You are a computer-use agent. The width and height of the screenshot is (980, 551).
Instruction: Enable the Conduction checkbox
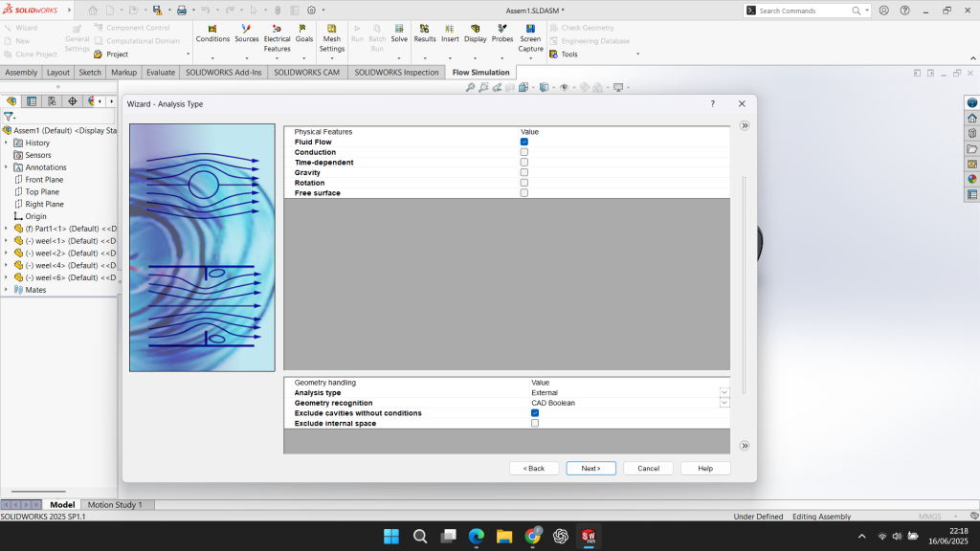tap(524, 152)
